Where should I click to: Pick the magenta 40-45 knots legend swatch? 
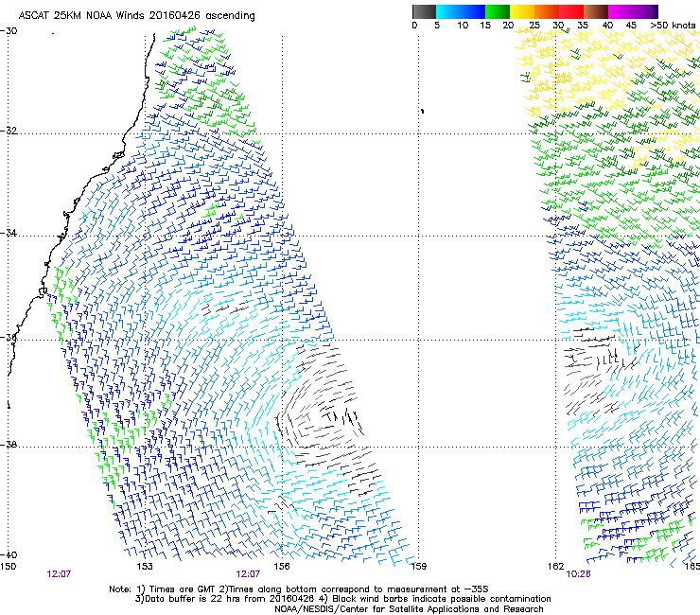pos(621,11)
